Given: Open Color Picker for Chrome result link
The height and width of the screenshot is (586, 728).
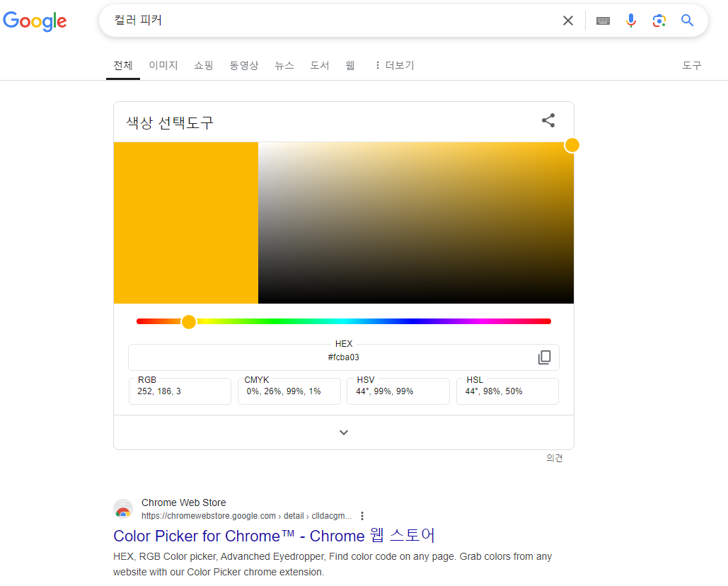Looking at the screenshot, I should pos(274,535).
